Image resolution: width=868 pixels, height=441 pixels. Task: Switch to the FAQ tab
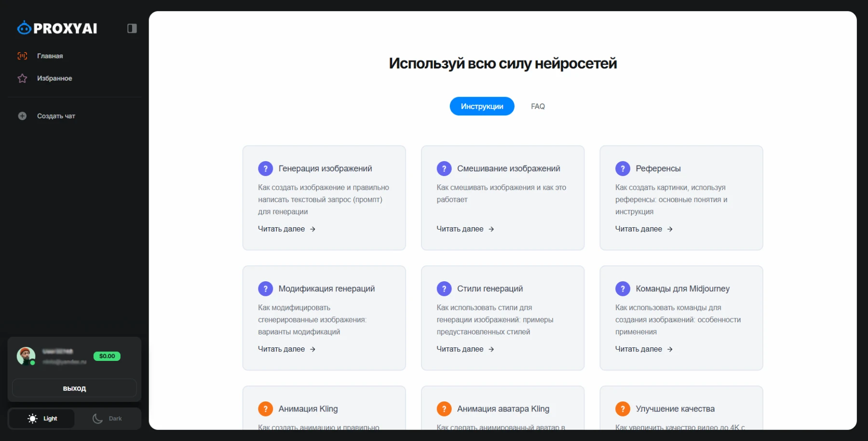pos(538,106)
